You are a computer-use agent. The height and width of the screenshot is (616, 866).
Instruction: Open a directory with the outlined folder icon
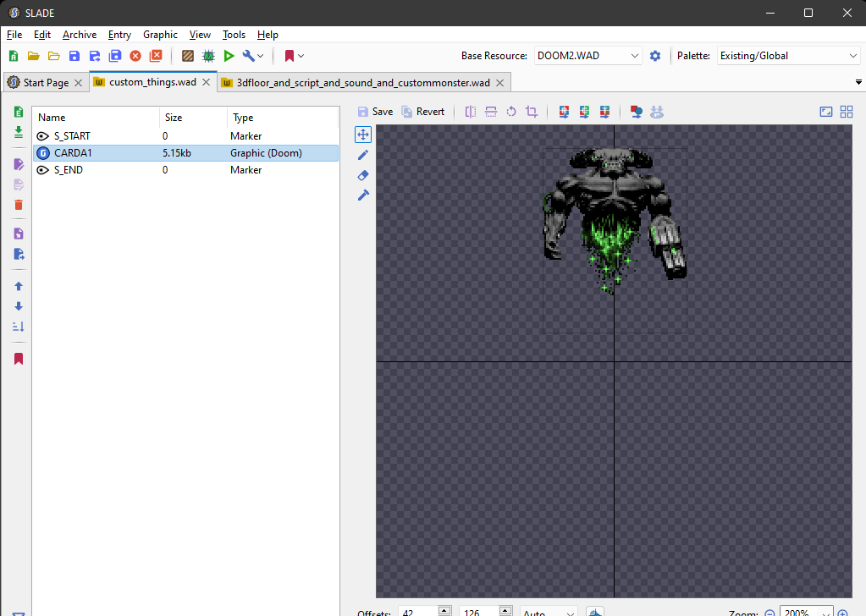click(54, 56)
